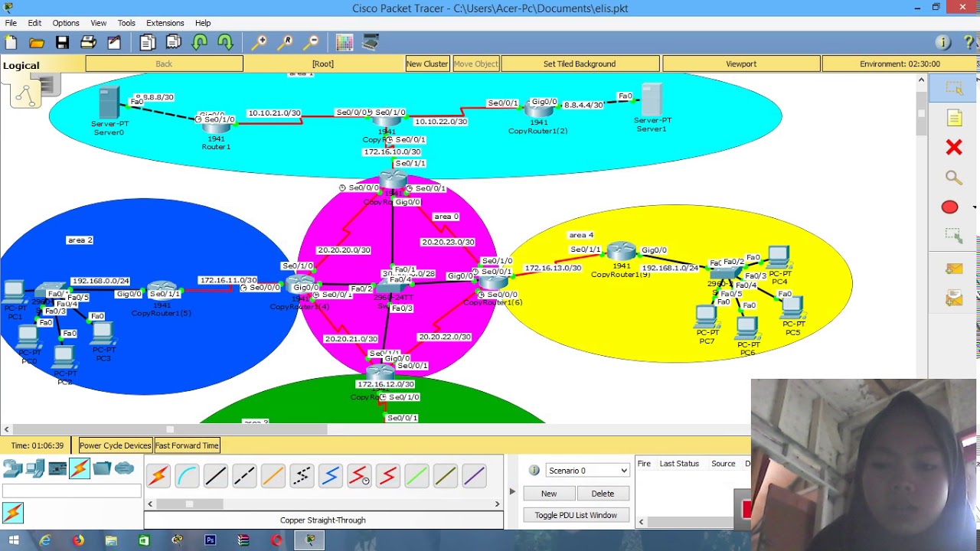The width and height of the screenshot is (980, 551).
Task: Pick the Inspect magnifier tool
Action: [954, 178]
